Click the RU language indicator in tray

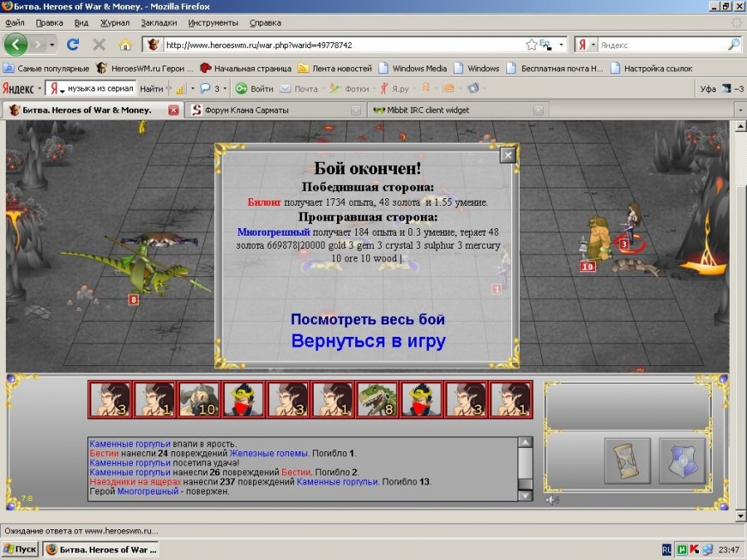[x=666, y=550]
